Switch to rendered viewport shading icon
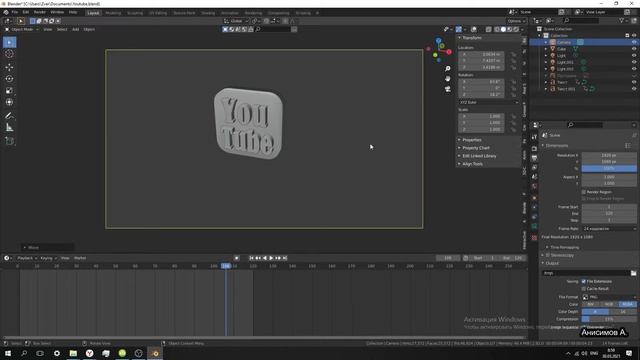The height and width of the screenshot is (360, 640). [x=516, y=29]
